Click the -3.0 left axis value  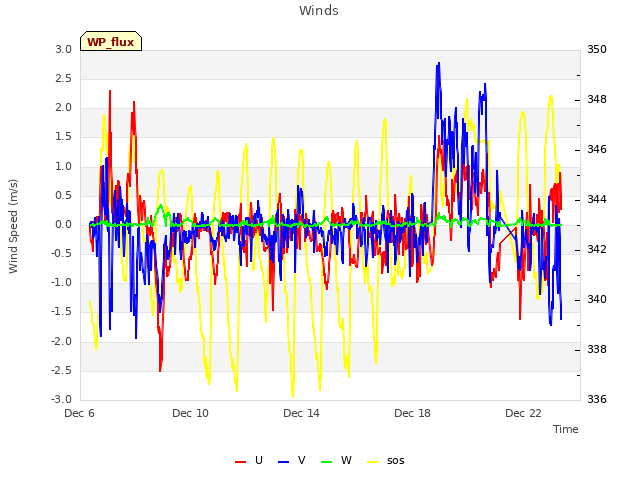pyautogui.click(x=61, y=399)
